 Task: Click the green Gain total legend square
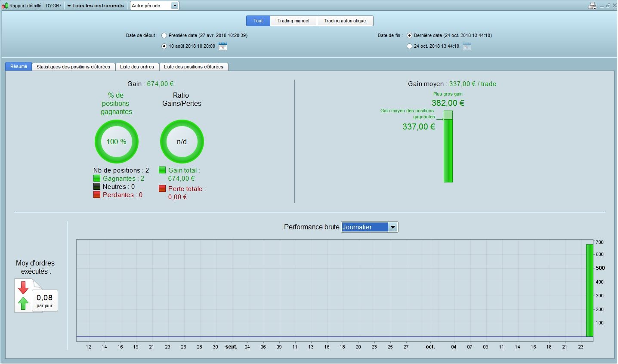point(162,170)
